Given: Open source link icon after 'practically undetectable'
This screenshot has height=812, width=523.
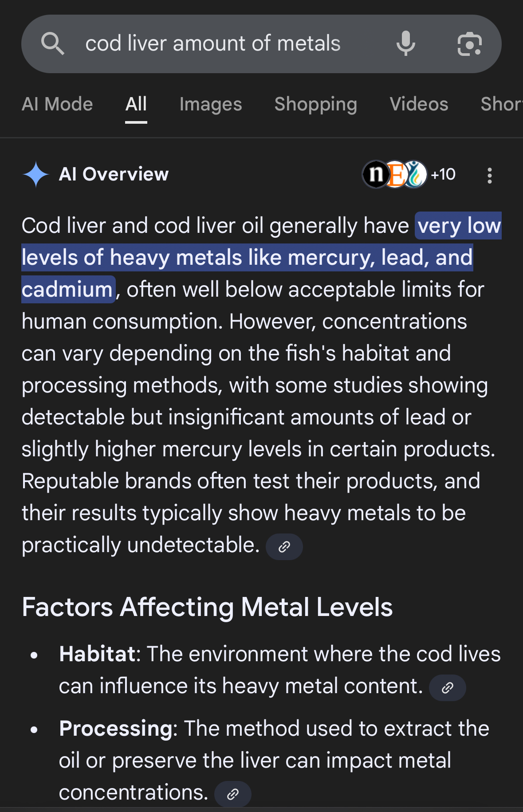Looking at the screenshot, I should click(284, 546).
